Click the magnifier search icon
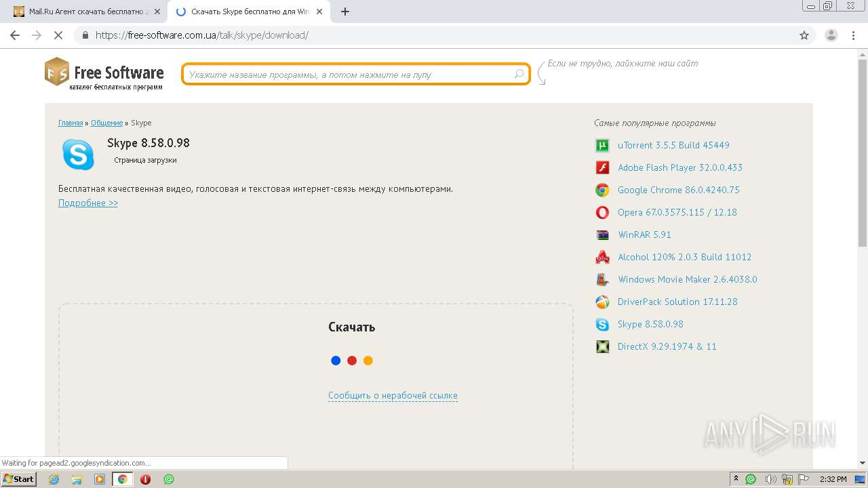The image size is (868, 488). (519, 75)
